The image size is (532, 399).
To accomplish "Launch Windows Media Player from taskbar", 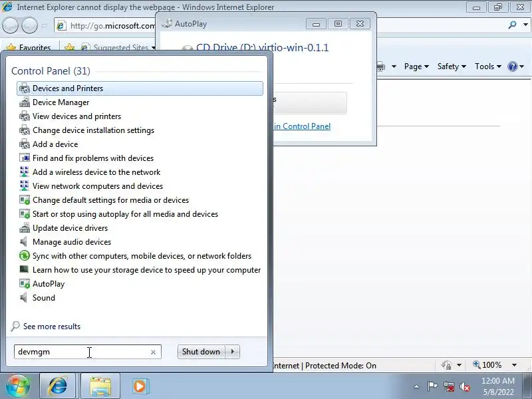I will coord(140,386).
